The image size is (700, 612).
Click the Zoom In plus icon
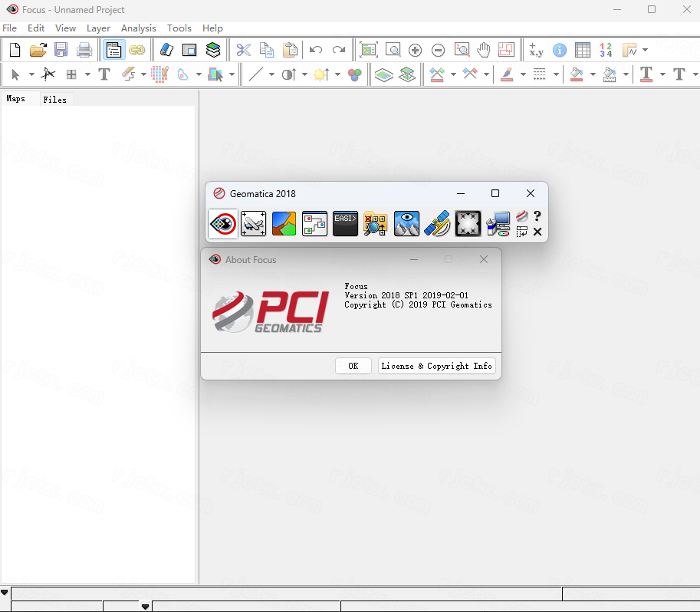415,51
